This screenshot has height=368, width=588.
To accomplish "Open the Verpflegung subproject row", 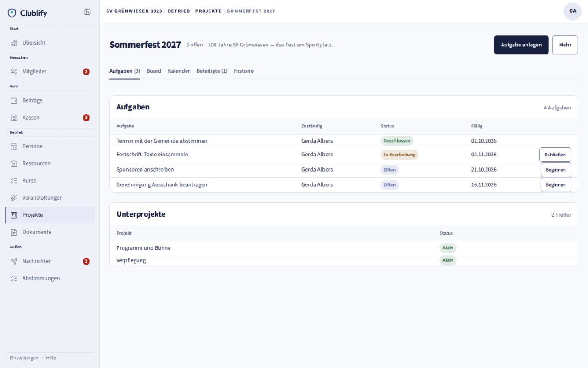I will [344, 260].
